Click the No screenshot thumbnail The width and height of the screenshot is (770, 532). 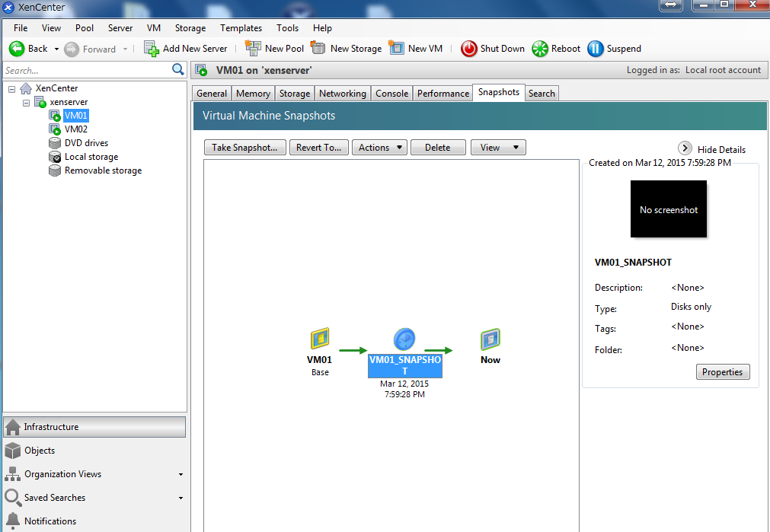(x=669, y=209)
